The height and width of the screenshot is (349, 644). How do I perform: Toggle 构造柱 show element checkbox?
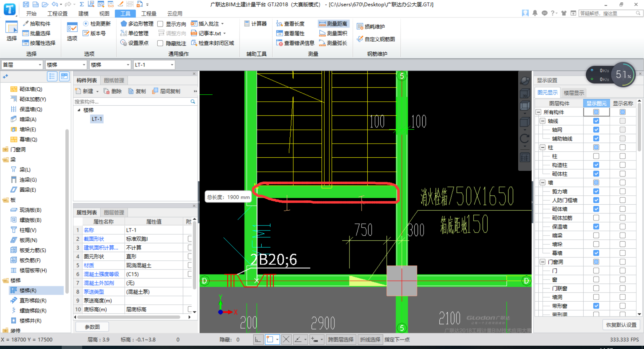click(x=596, y=165)
